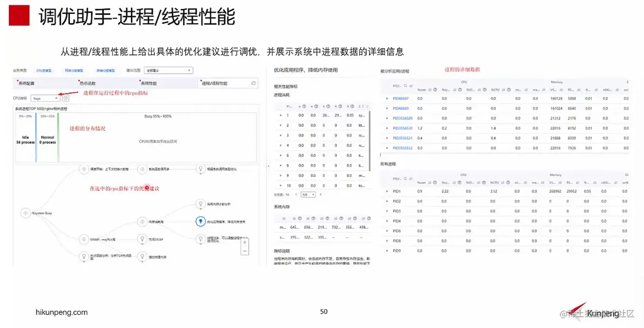The width and height of the screenshot is (644, 328).
Task: Expand the PID48687 row
Action: coord(387,98)
